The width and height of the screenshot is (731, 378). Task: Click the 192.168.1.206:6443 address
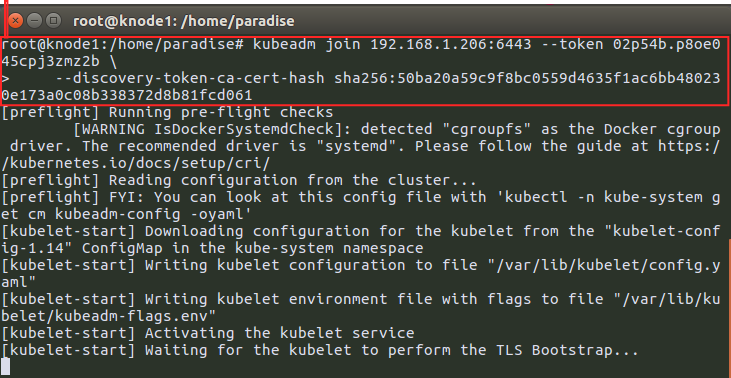coord(451,45)
